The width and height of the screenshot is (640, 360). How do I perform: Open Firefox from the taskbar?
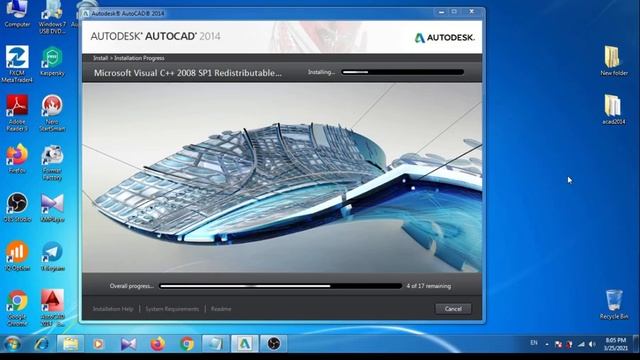click(x=158, y=344)
